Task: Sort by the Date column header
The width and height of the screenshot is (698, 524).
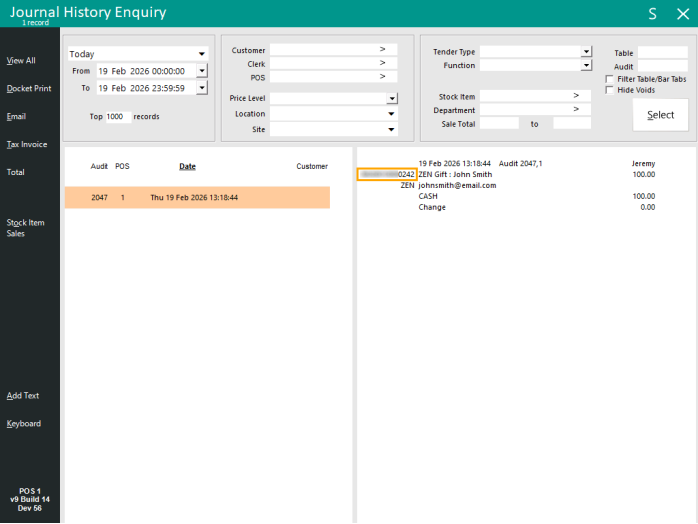Action: tap(187, 166)
